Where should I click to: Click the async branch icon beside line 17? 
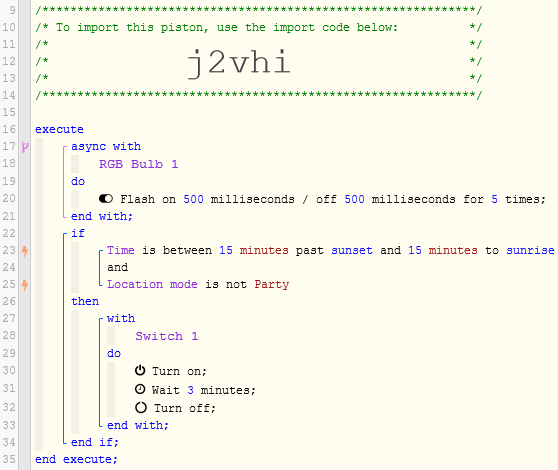(x=25, y=147)
